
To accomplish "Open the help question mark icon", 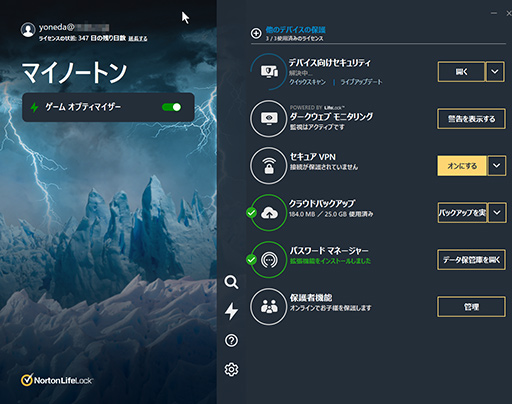I will click(x=231, y=340).
